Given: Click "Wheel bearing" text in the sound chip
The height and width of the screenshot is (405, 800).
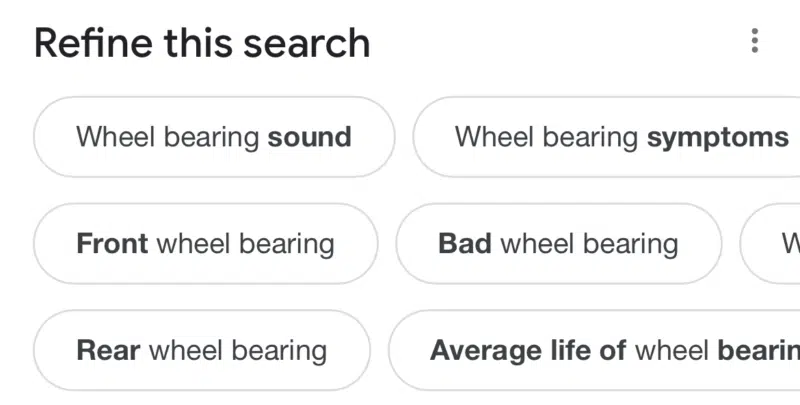Looking at the screenshot, I should (x=168, y=137).
